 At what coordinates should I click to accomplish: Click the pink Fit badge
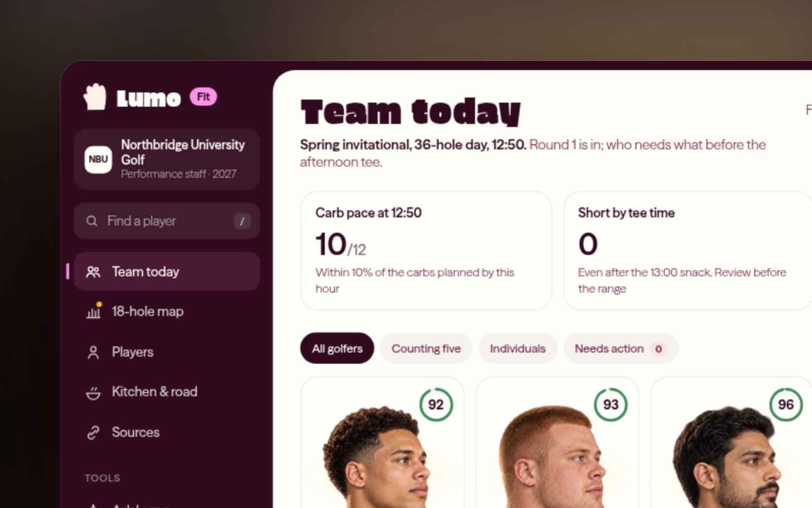click(204, 97)
